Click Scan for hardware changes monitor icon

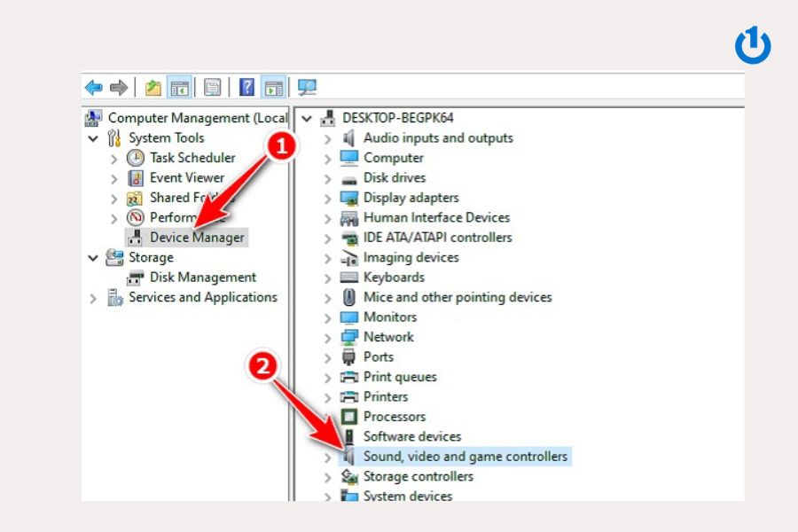(307, 87)
